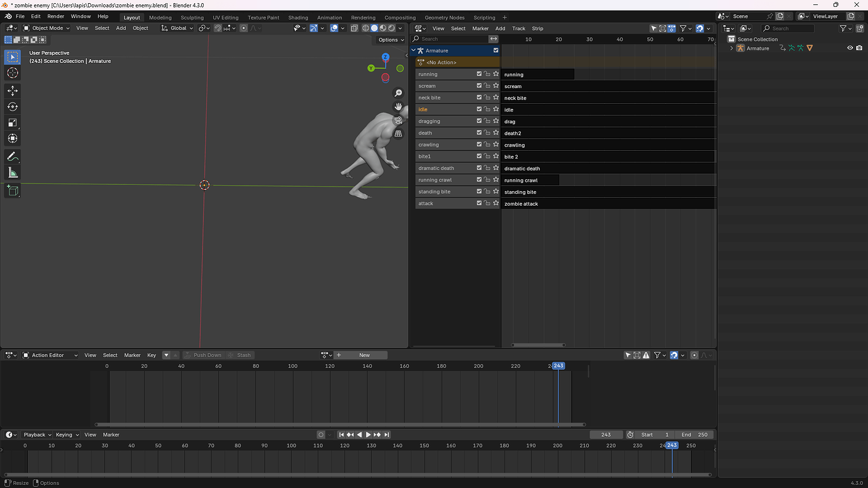Viewport: 868px width, 488px height.
Task: Click the magnifier zoom icon in viewport gizmos
Action: 398,92
